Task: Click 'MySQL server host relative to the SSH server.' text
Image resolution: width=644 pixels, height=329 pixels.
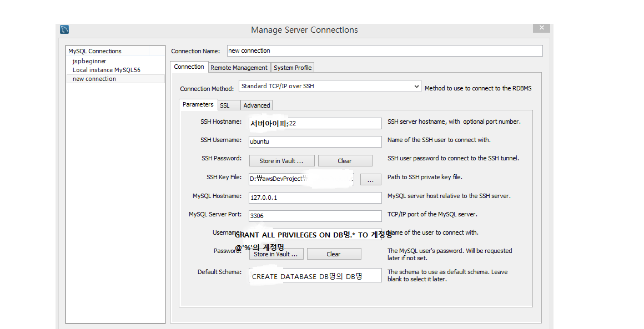Action: coord(449,196)
